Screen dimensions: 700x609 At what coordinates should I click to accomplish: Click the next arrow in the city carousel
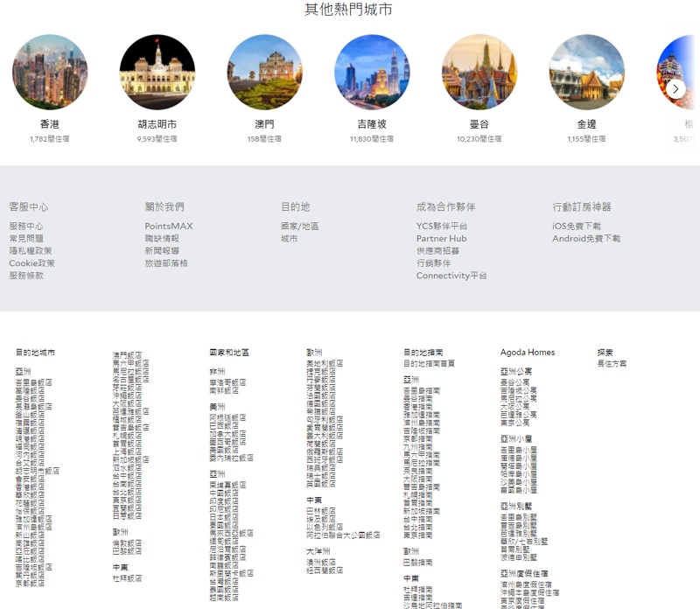675,89
